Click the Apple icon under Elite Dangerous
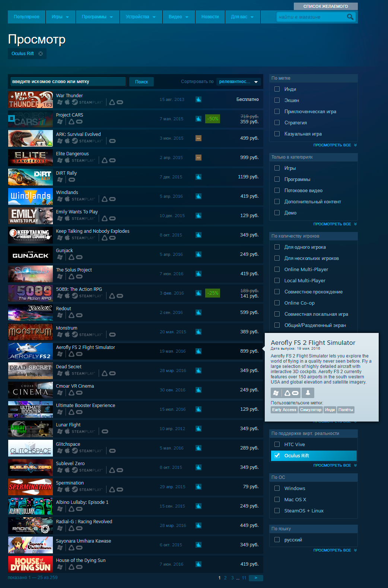 tap(67, 160)
